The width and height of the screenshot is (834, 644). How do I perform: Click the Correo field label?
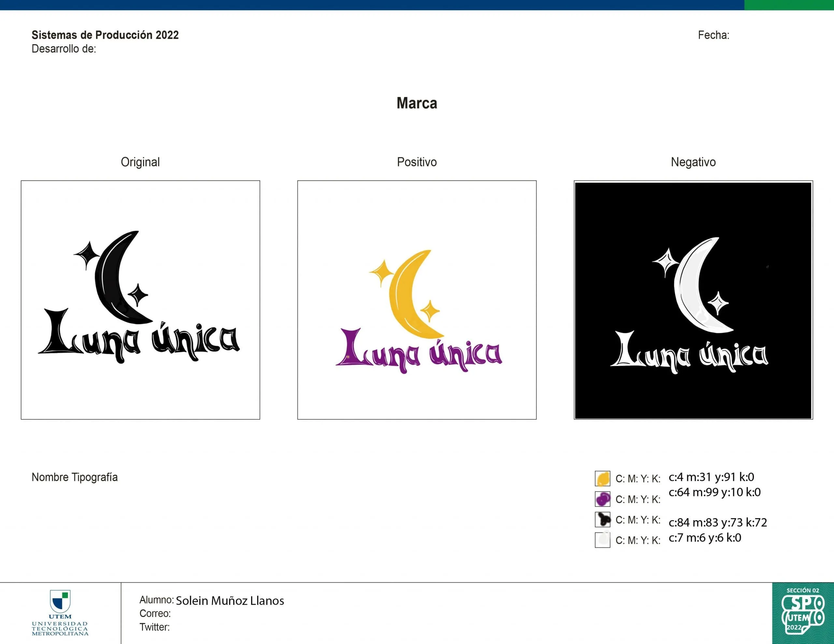coord(155,613)
